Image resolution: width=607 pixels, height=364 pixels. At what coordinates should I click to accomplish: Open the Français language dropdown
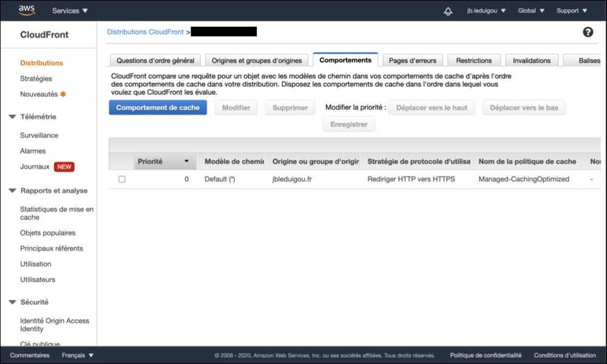78,355
